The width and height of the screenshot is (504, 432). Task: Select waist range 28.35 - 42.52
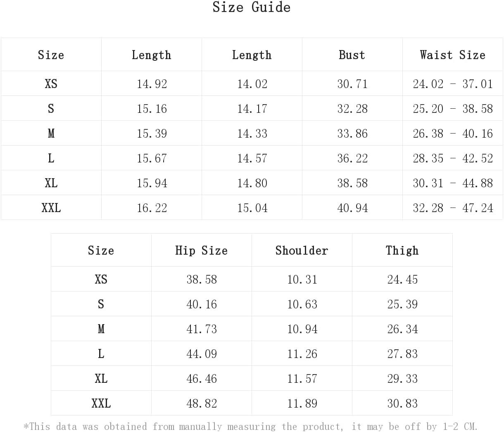(x=453, y=158)
